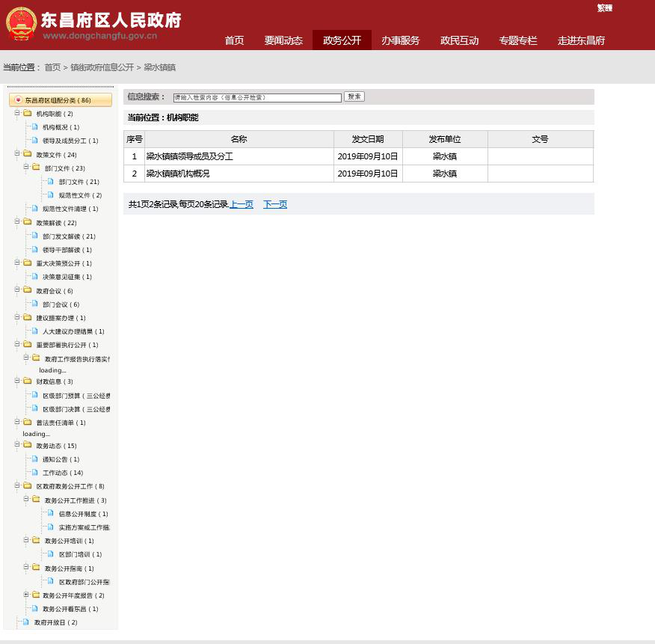The image size is (655, 644).
Task: Collapse the 区政府政务公开工作 tree node
Action: [17, 486]
